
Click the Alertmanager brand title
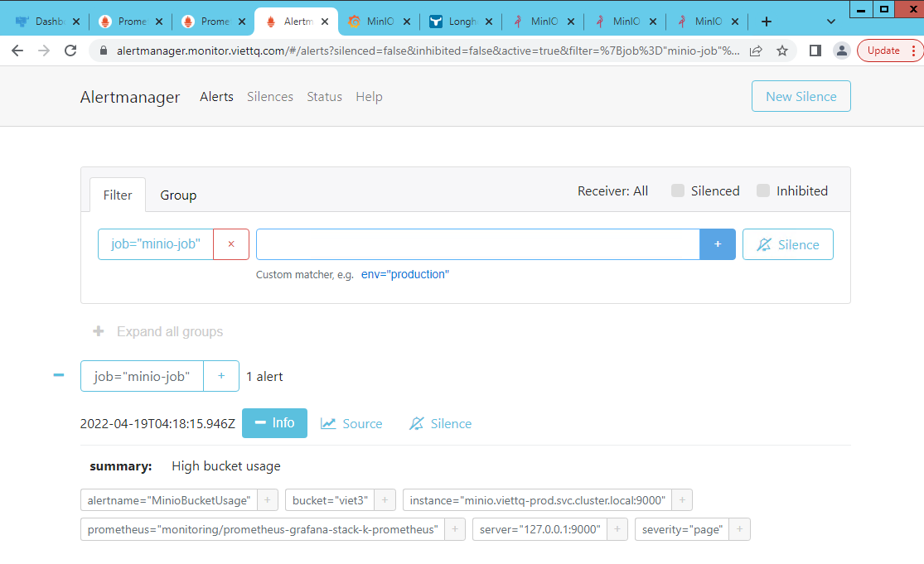tap(129, 97)
